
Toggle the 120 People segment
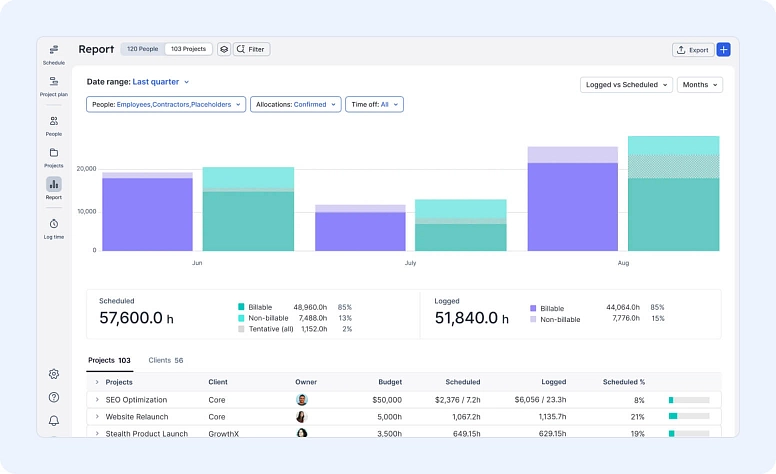tap(142, 49)
